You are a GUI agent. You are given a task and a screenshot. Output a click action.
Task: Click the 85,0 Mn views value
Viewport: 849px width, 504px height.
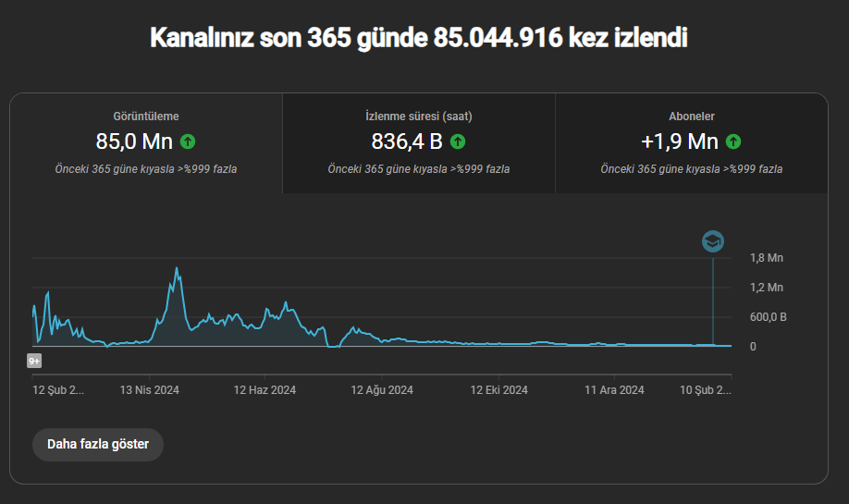pos(134,141)
